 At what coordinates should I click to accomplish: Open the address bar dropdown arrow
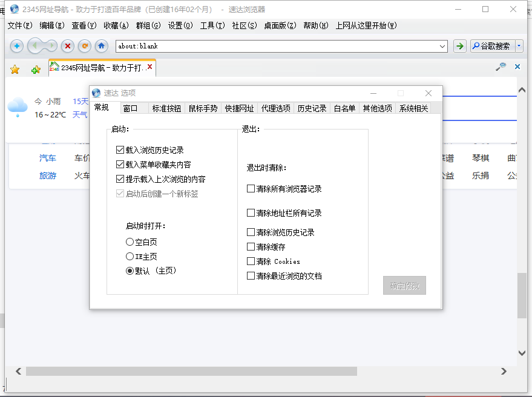[442, 46]
